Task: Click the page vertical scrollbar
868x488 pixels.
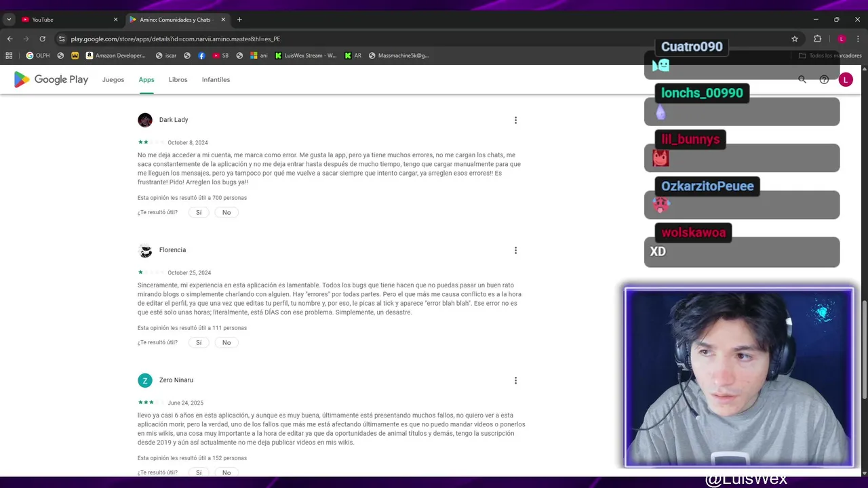Action: coord(865,349)
